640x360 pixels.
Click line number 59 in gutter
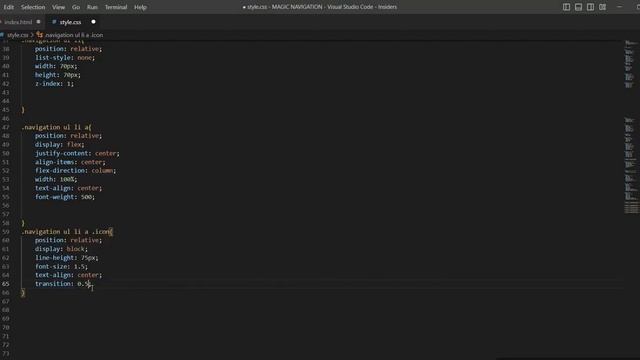click(x=6, y=232)
